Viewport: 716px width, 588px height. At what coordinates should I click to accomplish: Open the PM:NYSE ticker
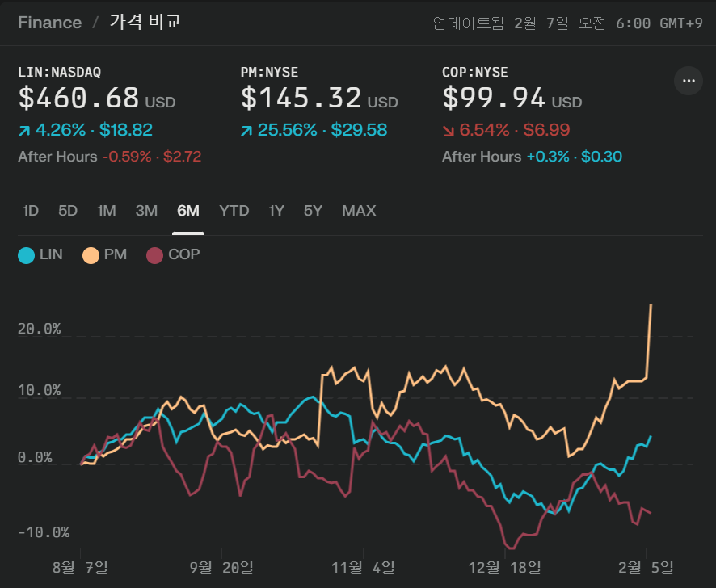click(x=269, y=72)
